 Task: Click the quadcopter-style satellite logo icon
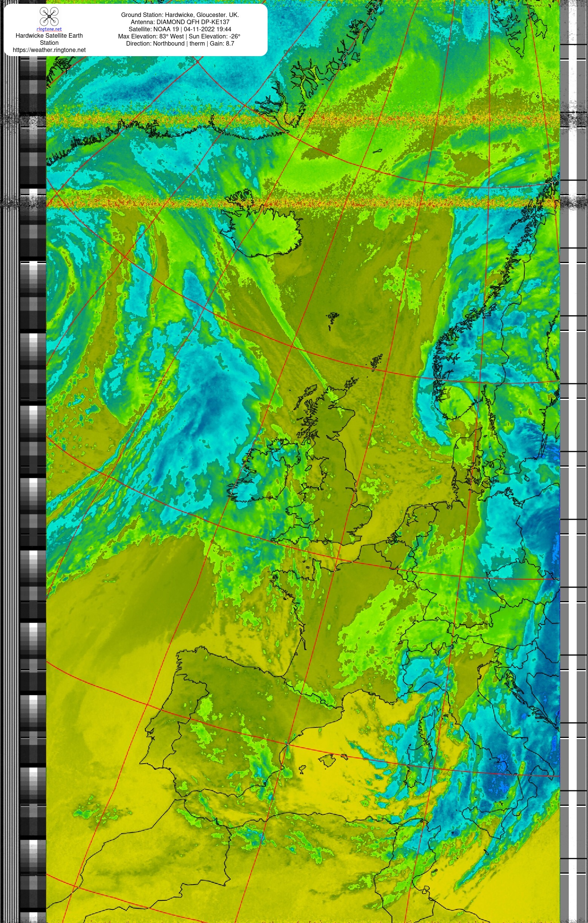pyautogui.click(x=49, y=17)
